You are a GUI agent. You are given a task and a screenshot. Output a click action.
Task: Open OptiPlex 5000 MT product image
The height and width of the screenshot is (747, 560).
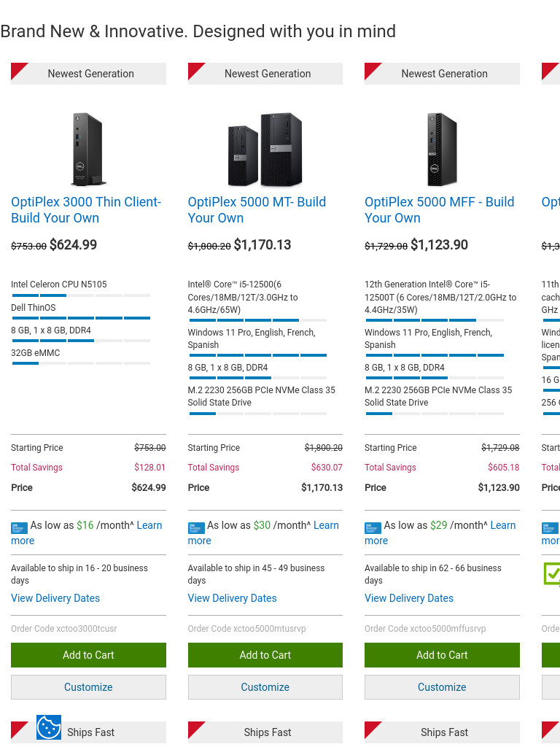coord(265,149)
